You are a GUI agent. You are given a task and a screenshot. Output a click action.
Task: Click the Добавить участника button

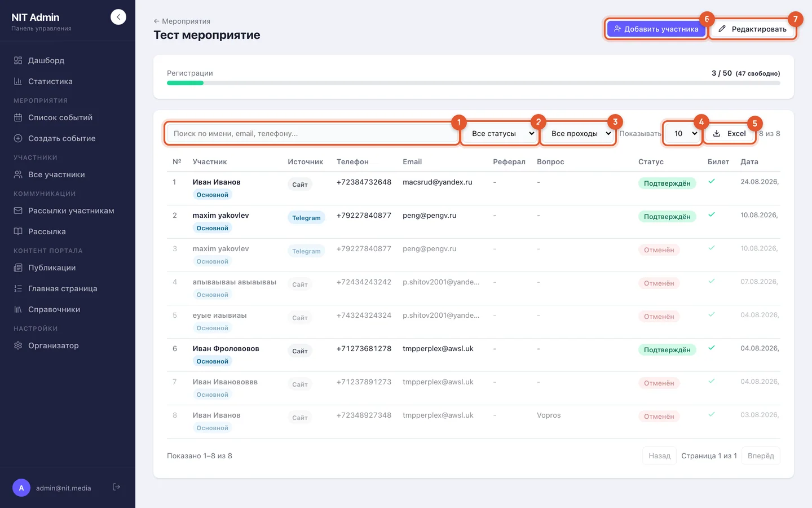pyautogui.click(x=656, y=29)
